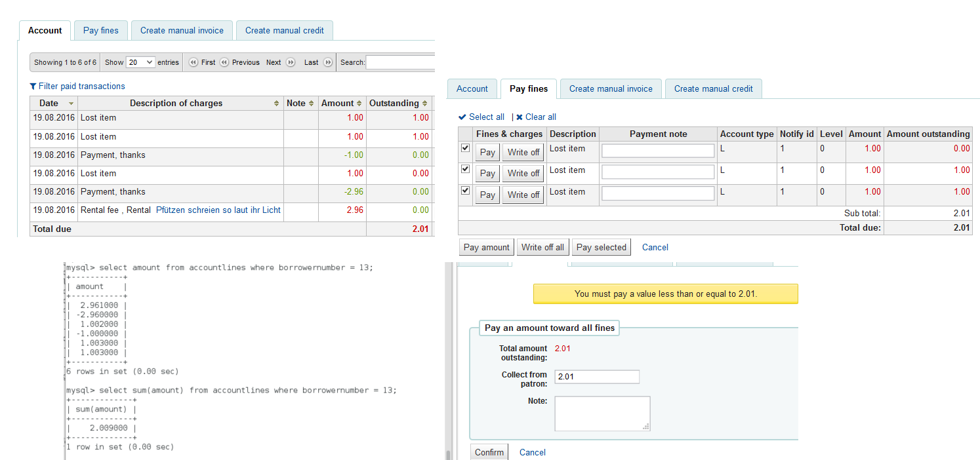
Task: Click the Next page arrow icon
Action: pyautogui.click(x=291, y=62)
